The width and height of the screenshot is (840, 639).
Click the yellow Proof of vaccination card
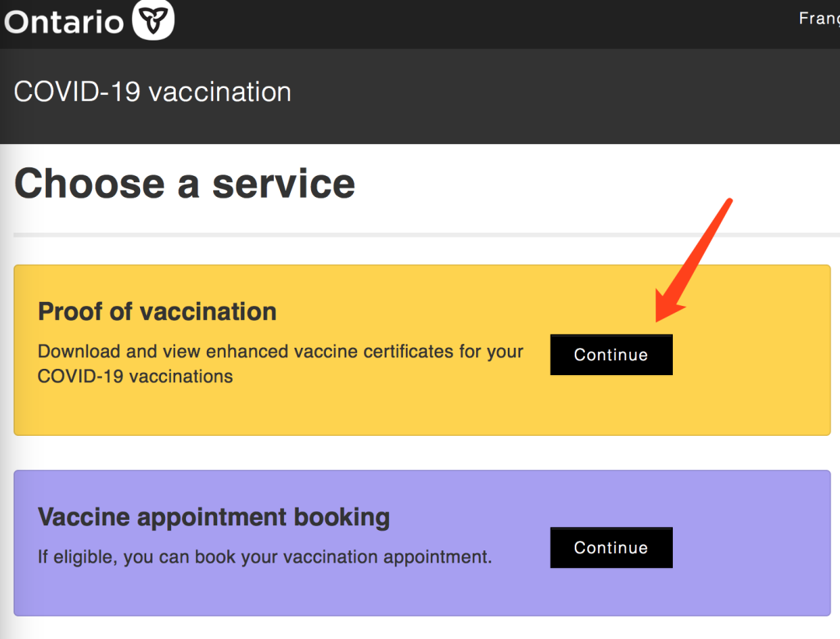click(x=422, y=350)
